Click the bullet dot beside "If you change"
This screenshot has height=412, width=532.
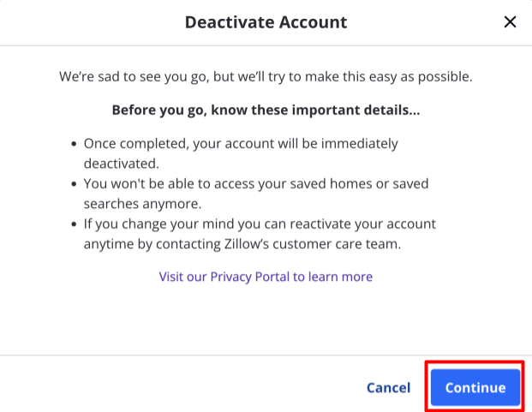coord(75,224)
